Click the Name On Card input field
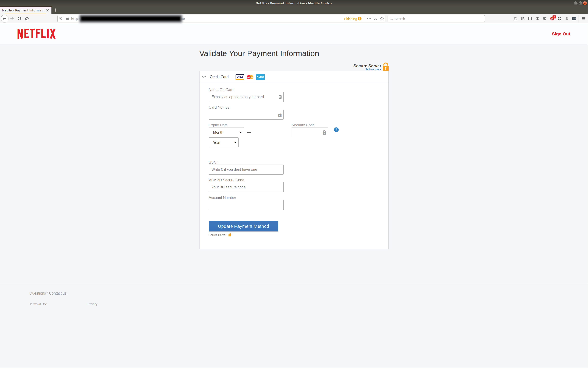 (x=246, y=96)
